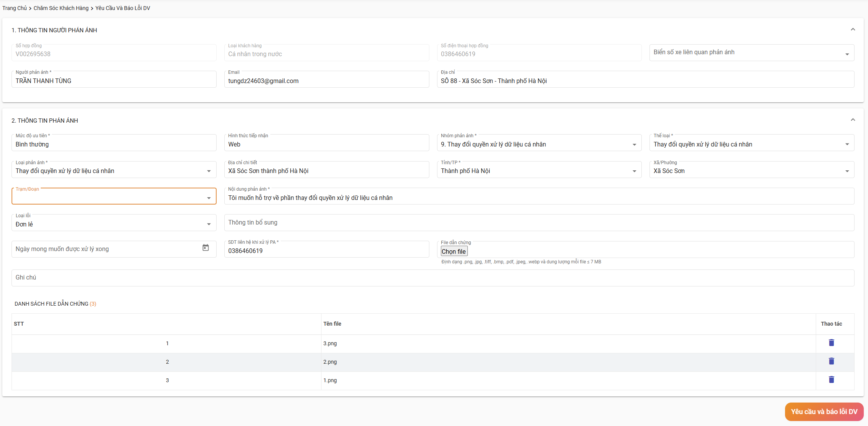Image resolution: width=868 pixels, height=426 pixels.
Task: Open calendar picker for desired completion date
Action: 205,248
